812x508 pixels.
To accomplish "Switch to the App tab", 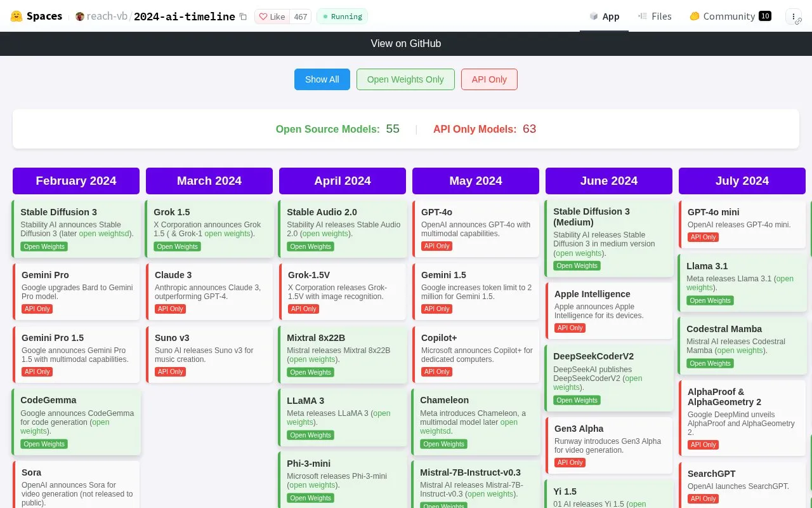I will coord(604,17).
